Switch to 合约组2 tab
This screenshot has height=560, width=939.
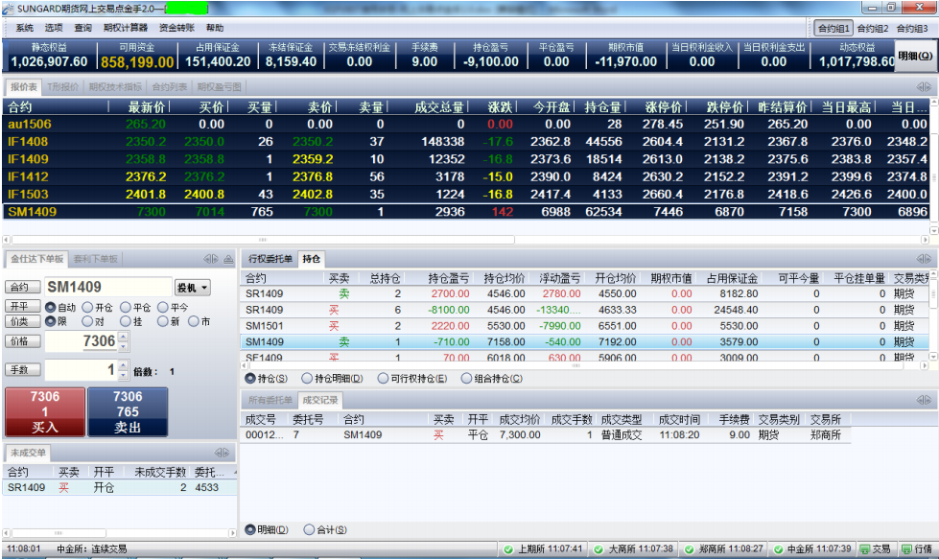873,28
